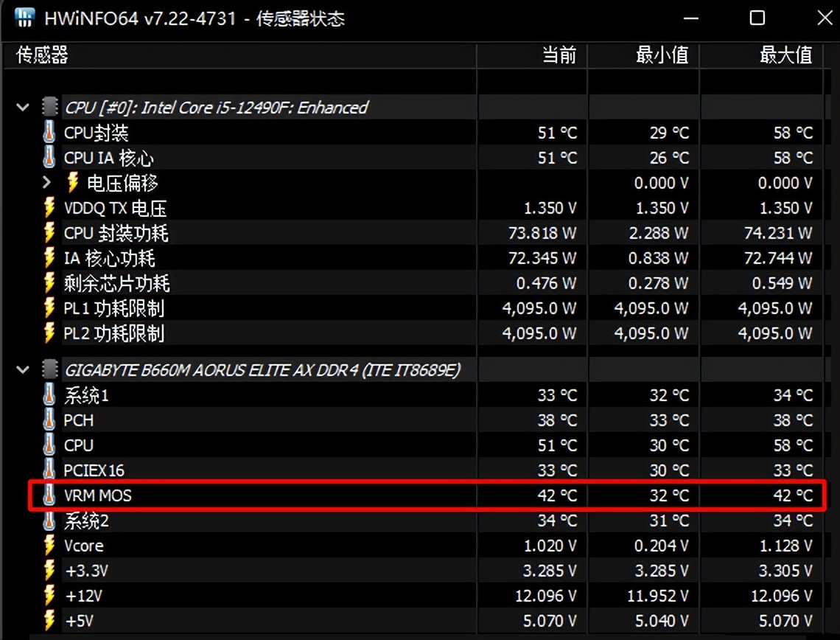Screen dimensions: 840x640
Task: Select the CPU IA 核心 sensor label
Action: point(109,158)
